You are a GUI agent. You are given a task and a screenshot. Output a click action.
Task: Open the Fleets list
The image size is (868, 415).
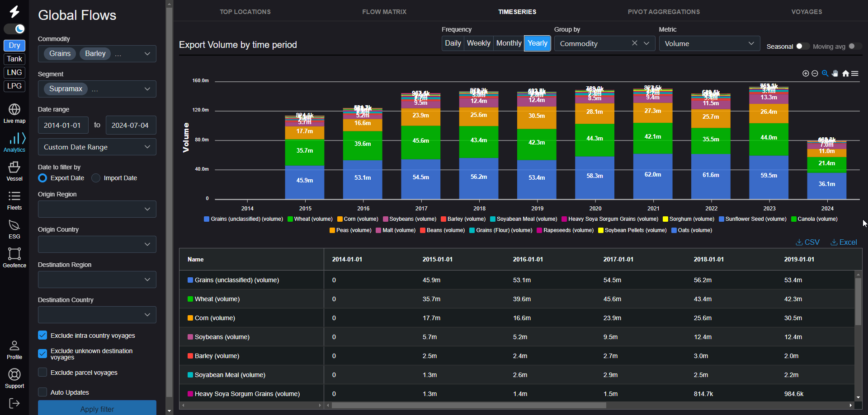click(14, 200)
